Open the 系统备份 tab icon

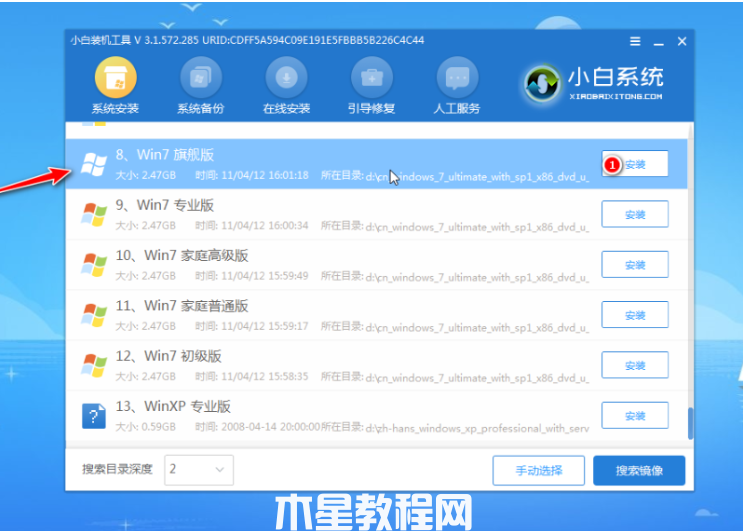coord(201,77)
